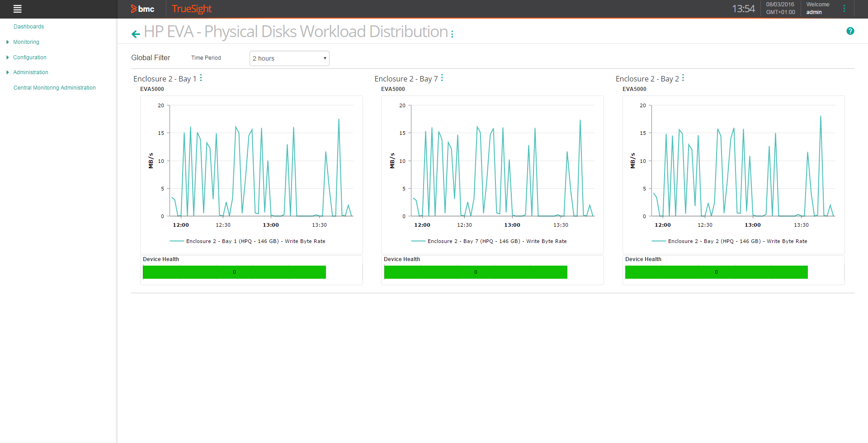868x443 pixels.
Task: Open Dashboards in the sidebar
Action: (x=28, y=27)
